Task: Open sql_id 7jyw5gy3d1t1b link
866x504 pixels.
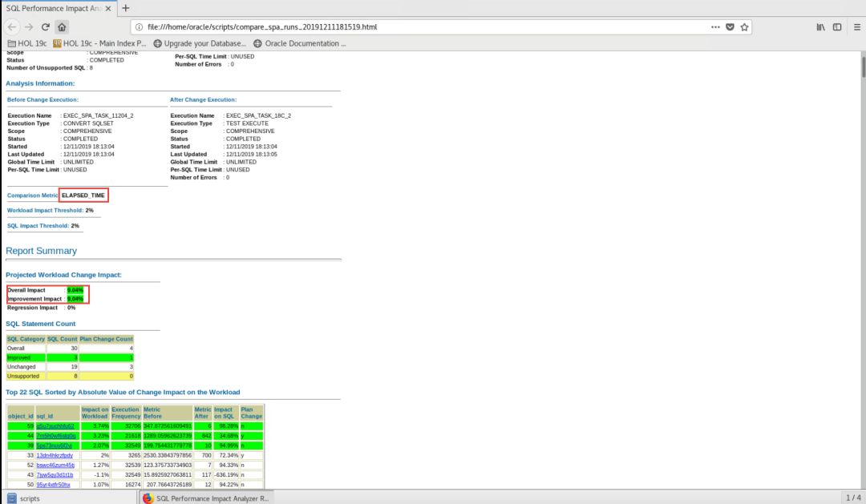Action: point(55,474)
